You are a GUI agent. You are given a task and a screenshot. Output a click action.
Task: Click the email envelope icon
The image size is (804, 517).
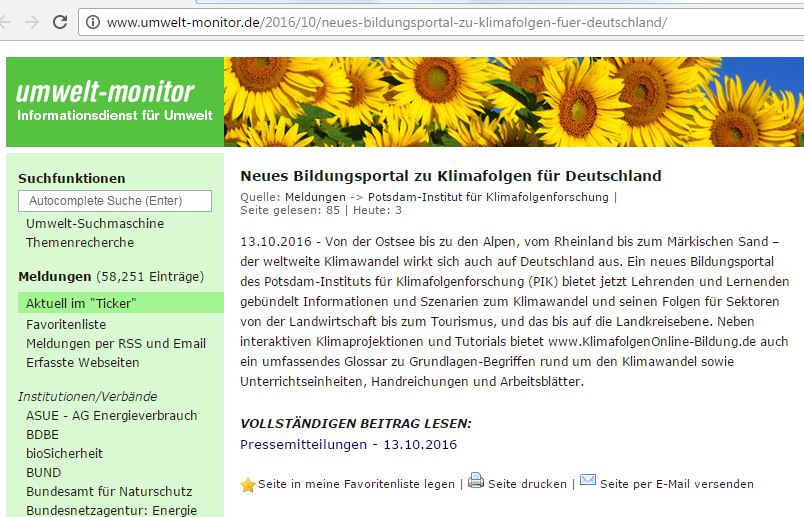point(588,481)
